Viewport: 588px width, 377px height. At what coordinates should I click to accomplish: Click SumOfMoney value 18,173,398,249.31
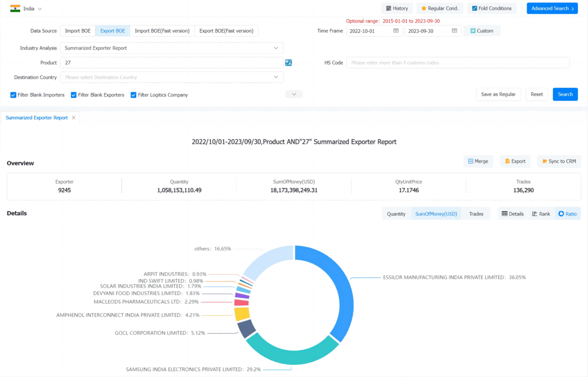(x=294, y=190)
